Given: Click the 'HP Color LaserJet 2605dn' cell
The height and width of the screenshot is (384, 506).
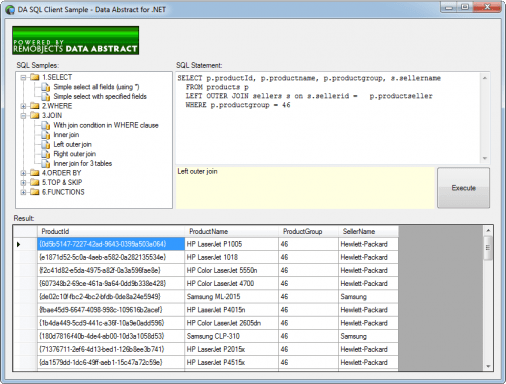Looking at the screenshot, I should (x=231, y=323).
